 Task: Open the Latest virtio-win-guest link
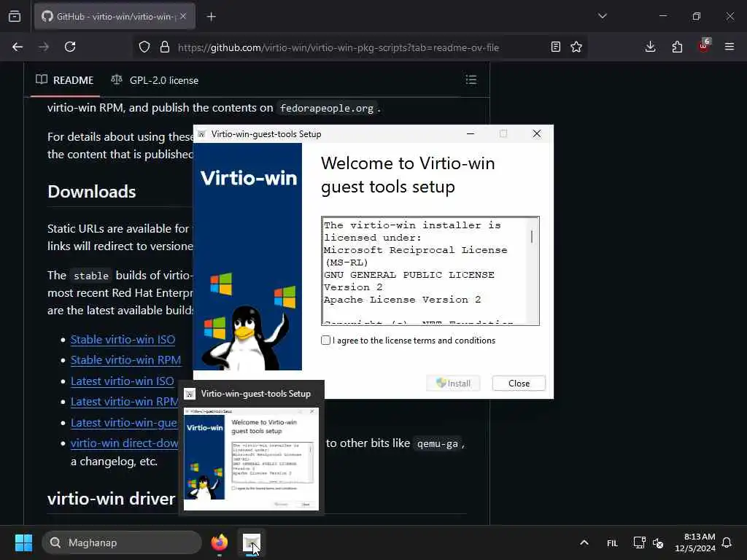point(124,422)
